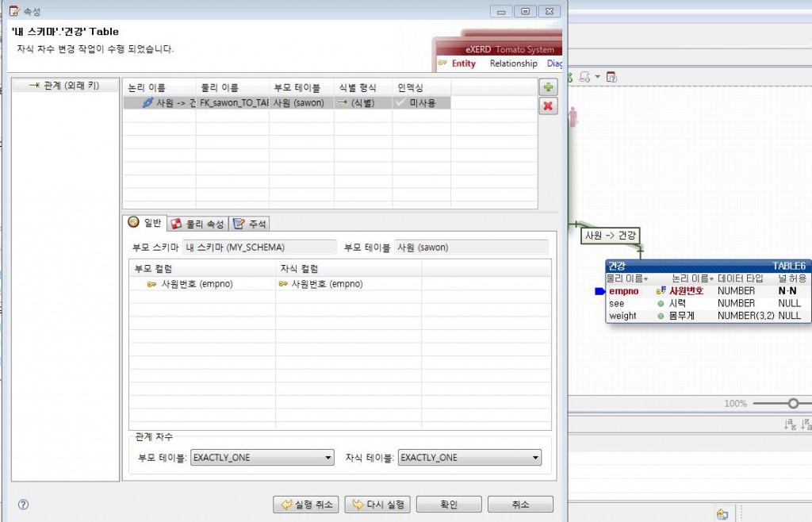Open the help question mark icon
This screenshot has width=812, height=522.
pos(23,505)
